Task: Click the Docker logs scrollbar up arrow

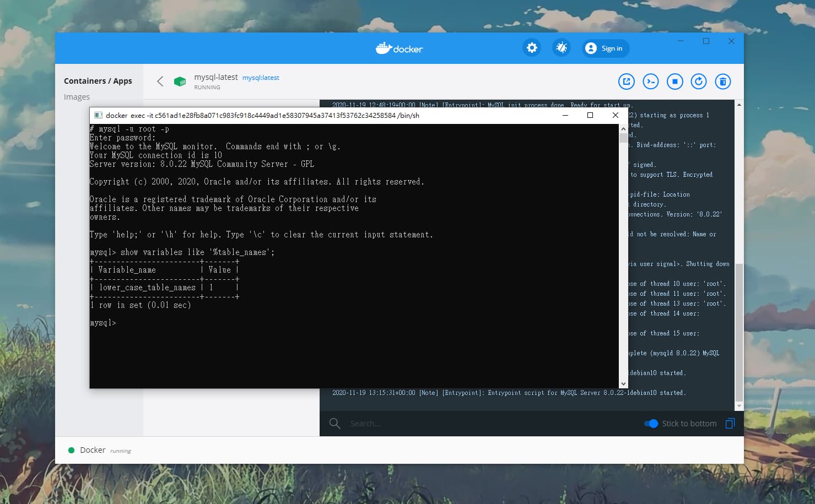Action: point(739,105)
